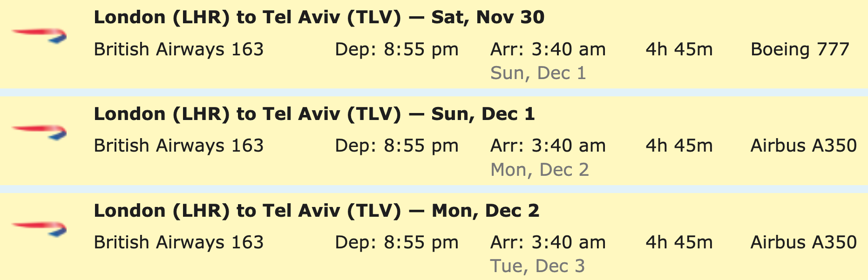Image resolution: width=868 pixels, height=280 pixels.
Task: Click departure time on Nov 30 flight
Action: pos(397,49)
